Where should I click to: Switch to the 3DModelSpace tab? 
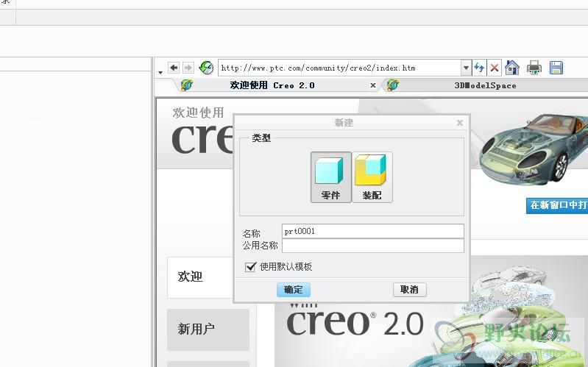point(485,85)
